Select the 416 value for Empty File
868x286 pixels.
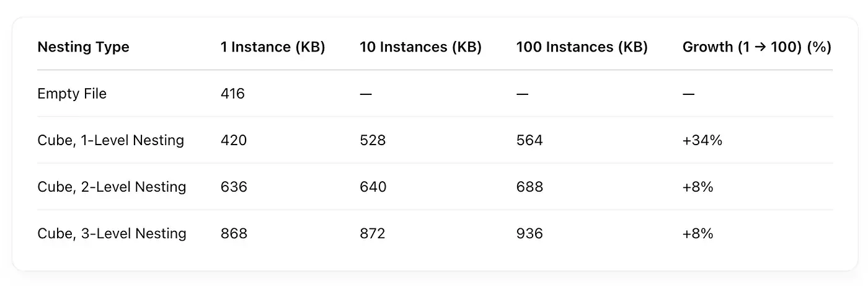[232, 94]
